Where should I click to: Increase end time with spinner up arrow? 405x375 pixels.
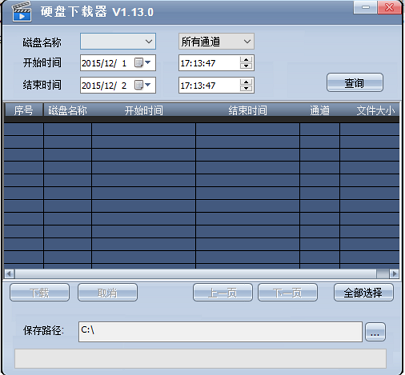click(246, 82)
